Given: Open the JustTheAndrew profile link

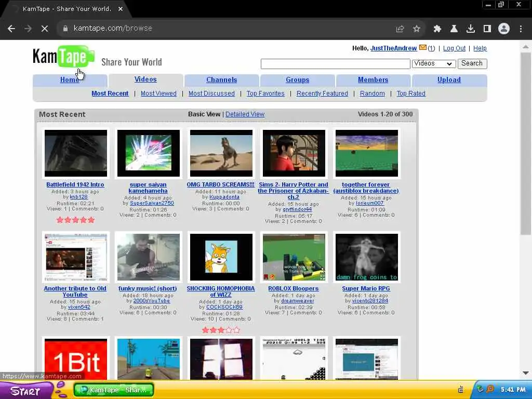Looking at the screenshot, I should tap(394, 48).
